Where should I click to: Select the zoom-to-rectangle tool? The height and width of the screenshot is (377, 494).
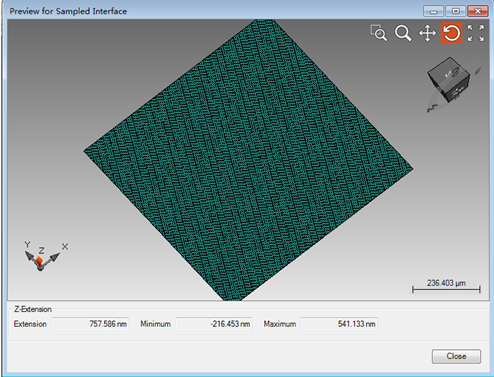pos(379,33)
